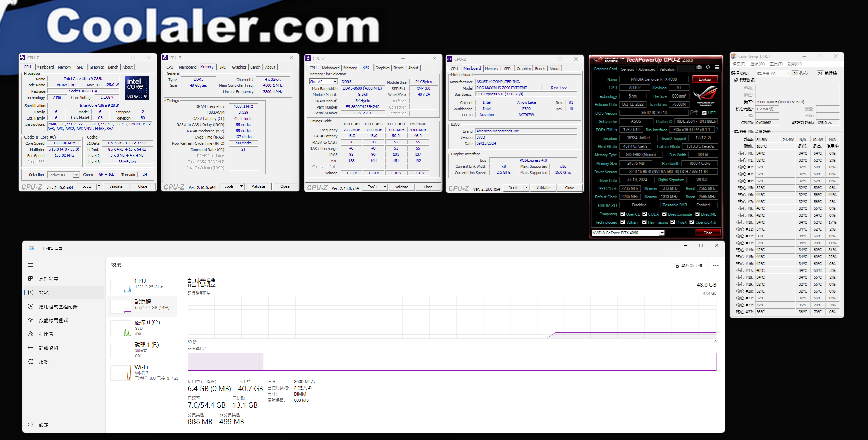Select the Memory (記憶體) performance entry
Viewport: 868px width, 440px height.
142,306
